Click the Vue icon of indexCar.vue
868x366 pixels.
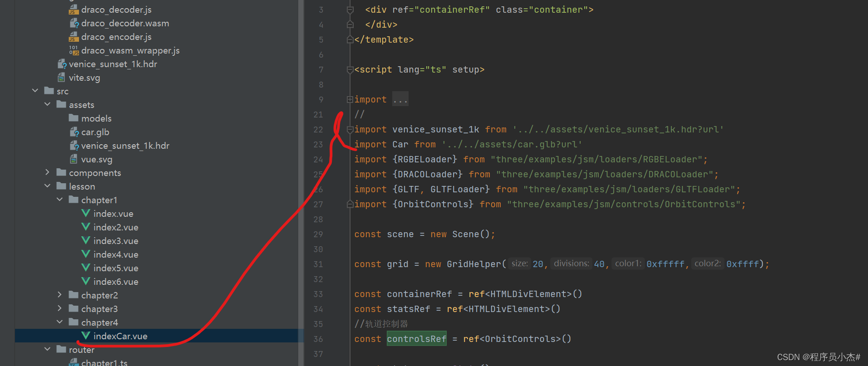[85, 336]
